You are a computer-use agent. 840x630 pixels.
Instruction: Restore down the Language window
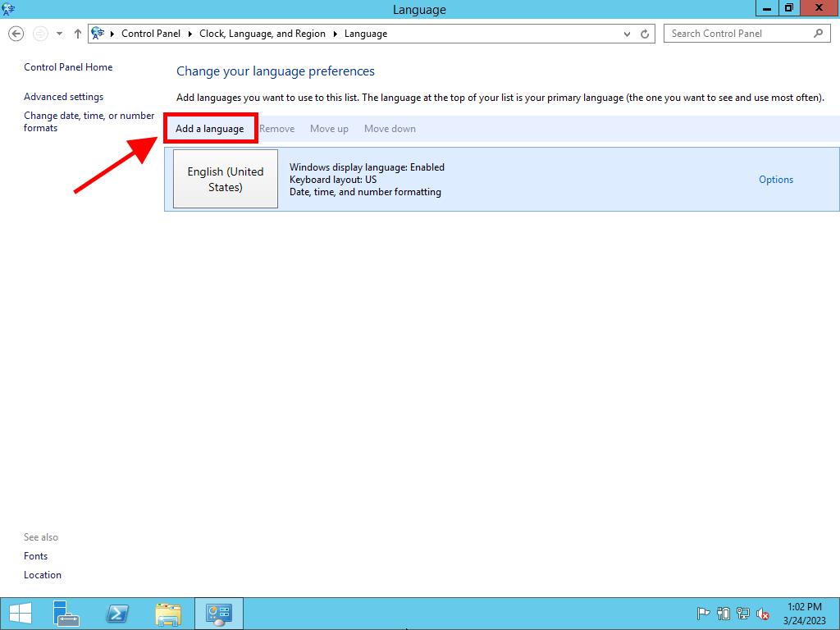[789, 8]
